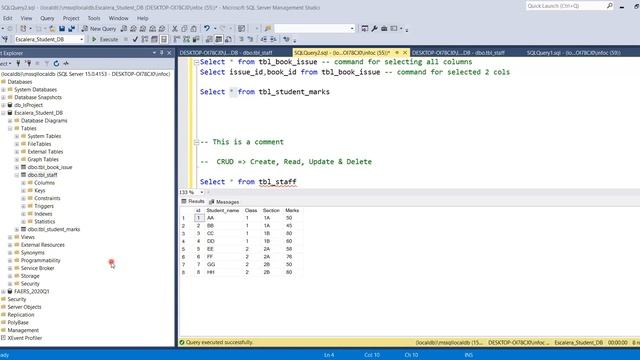This screenshot has width=640, height=360.
Task: Collapse the Escalera_Student_DB database node
Action: pyautogui.click(x=3, y=113)
